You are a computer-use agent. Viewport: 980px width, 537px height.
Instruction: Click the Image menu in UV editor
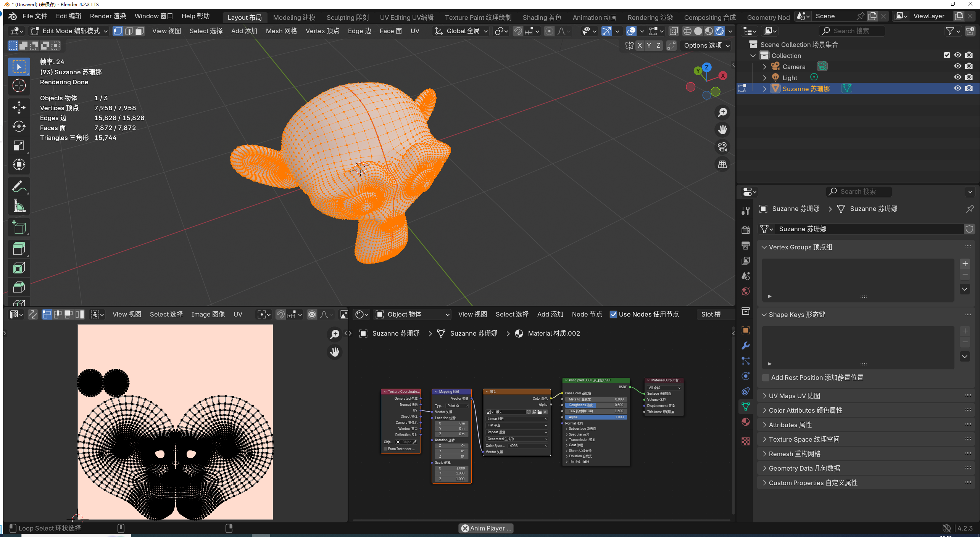pyautogui.click(x=208, y=315)
